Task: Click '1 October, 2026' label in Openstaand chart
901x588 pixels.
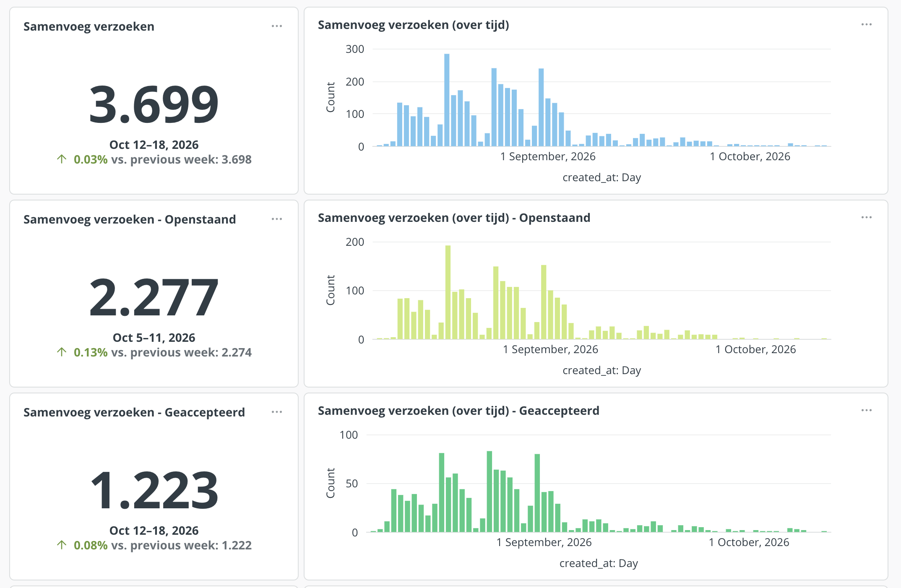Action: 755,349
